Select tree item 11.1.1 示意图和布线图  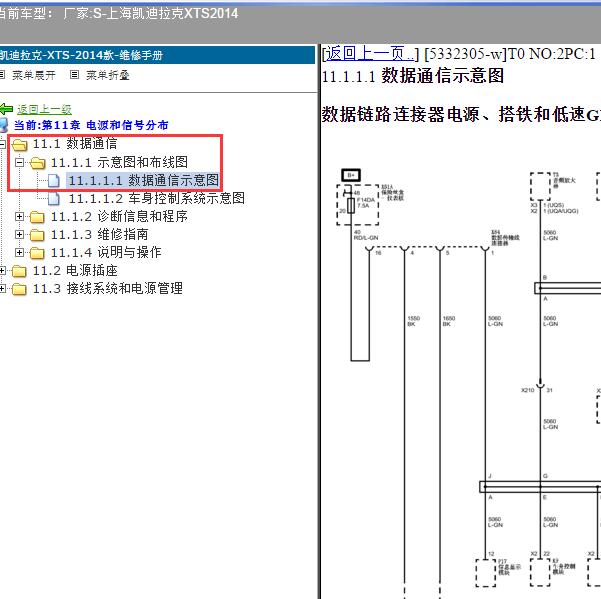pyautogui.click(x=120, y=162)
